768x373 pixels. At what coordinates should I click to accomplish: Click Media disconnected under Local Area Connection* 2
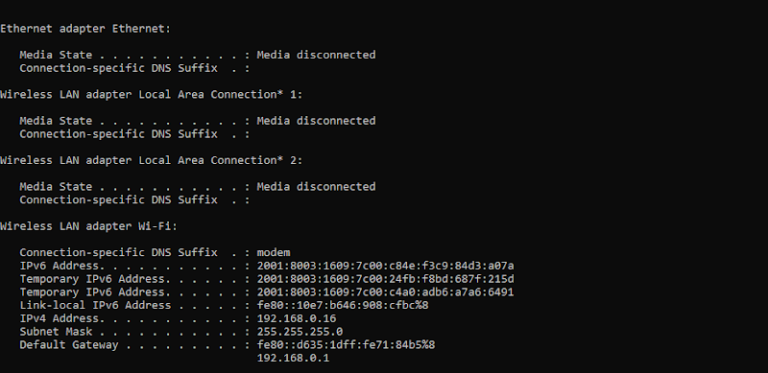(316, 186)
